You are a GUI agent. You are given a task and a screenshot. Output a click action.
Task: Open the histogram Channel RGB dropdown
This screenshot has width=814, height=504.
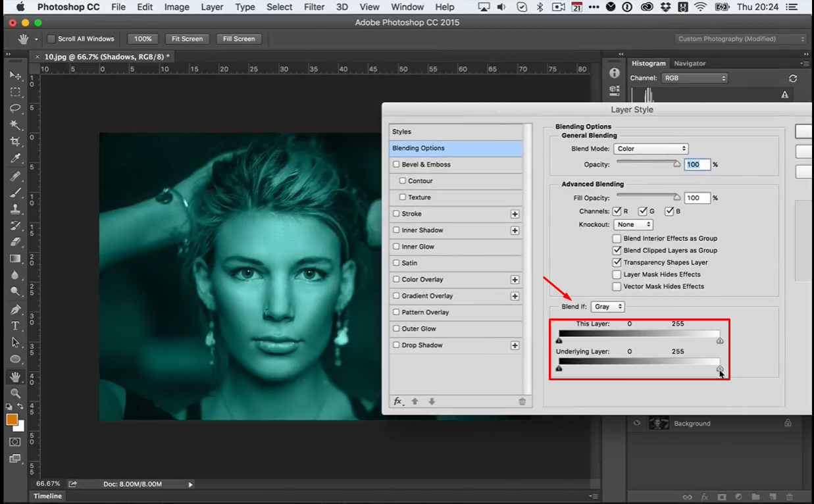694,78
